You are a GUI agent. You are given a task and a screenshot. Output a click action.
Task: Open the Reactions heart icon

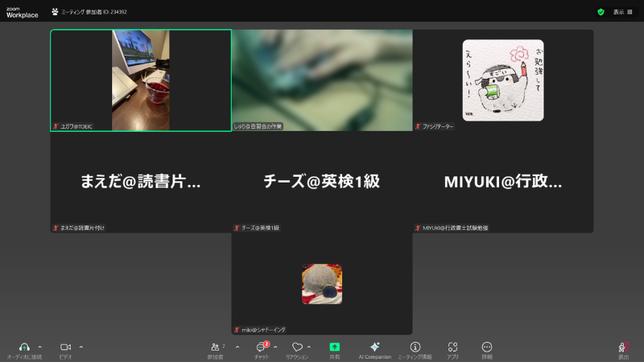click(x=297, y=348)
